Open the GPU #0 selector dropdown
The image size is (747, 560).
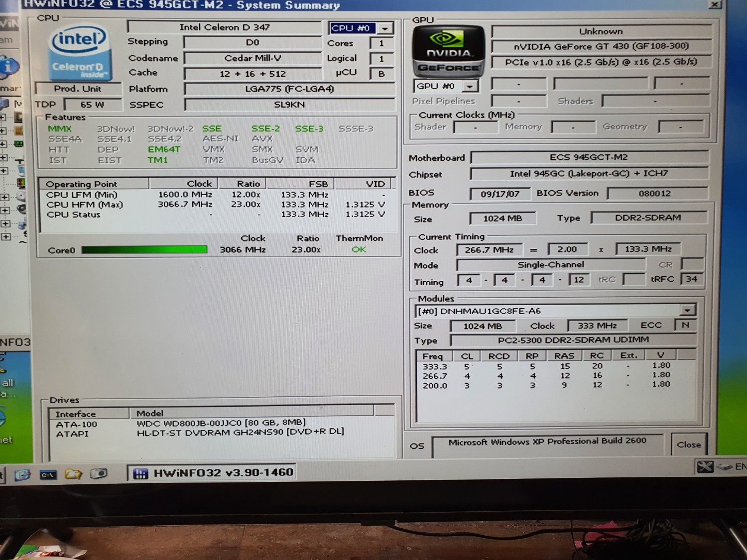(x=470, y=87)
